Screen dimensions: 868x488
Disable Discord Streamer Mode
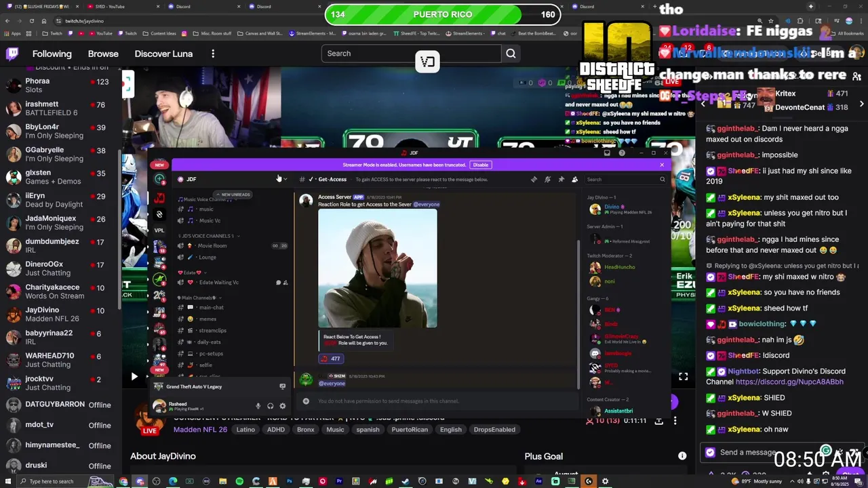[480, 165]
